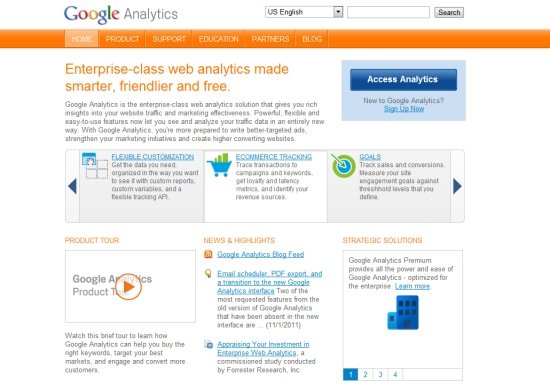This screenshot has width=550, height=391.
Task: Click inside the search text field
Action: (x=388, y=12)
